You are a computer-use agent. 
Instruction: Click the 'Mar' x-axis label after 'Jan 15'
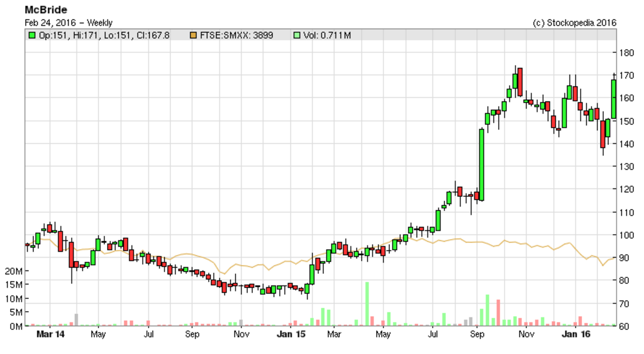[334, 334]
